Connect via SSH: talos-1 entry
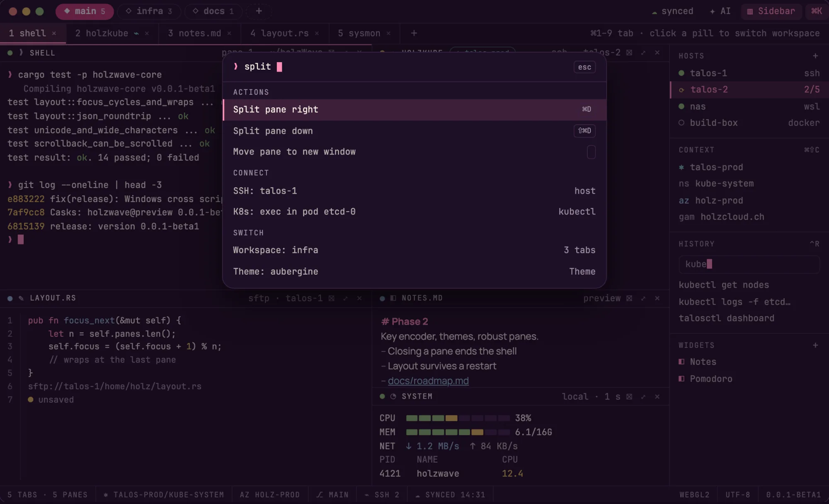This screenshot has height=504, width=829. pos(414,191)
